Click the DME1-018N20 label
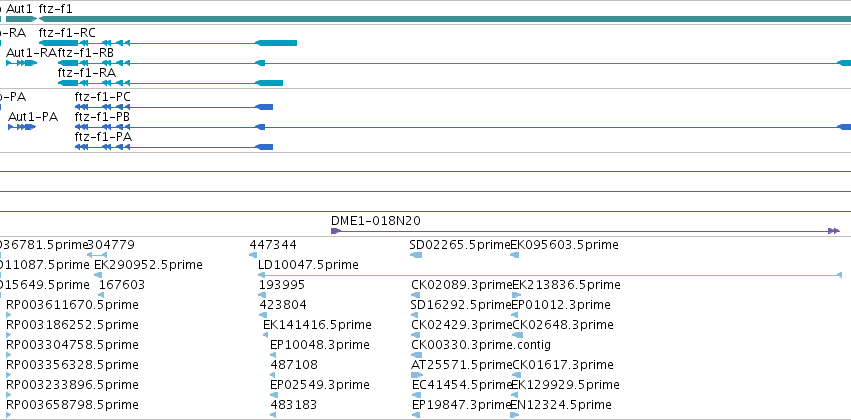The image size is (851, 420). 376,221
